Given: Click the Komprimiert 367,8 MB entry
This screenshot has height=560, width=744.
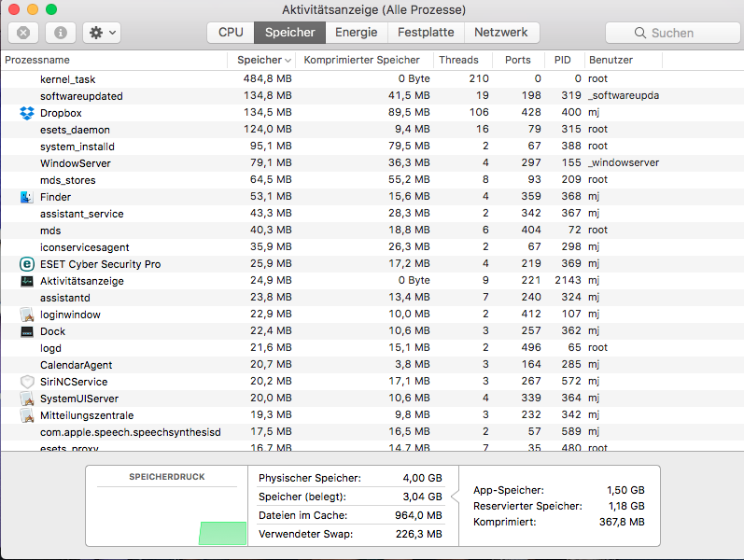Looking at the screenshot, I should pyautogui.click(x=559, y=522).
